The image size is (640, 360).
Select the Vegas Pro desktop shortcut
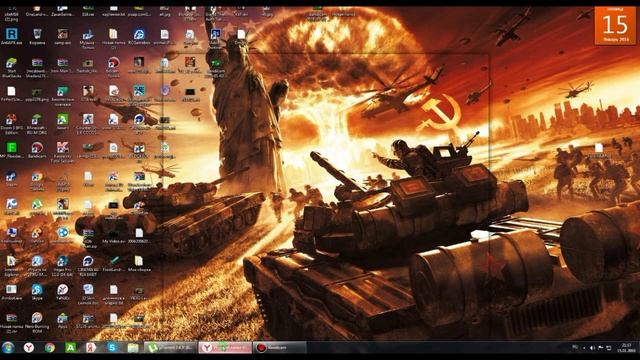click(62, 266)
